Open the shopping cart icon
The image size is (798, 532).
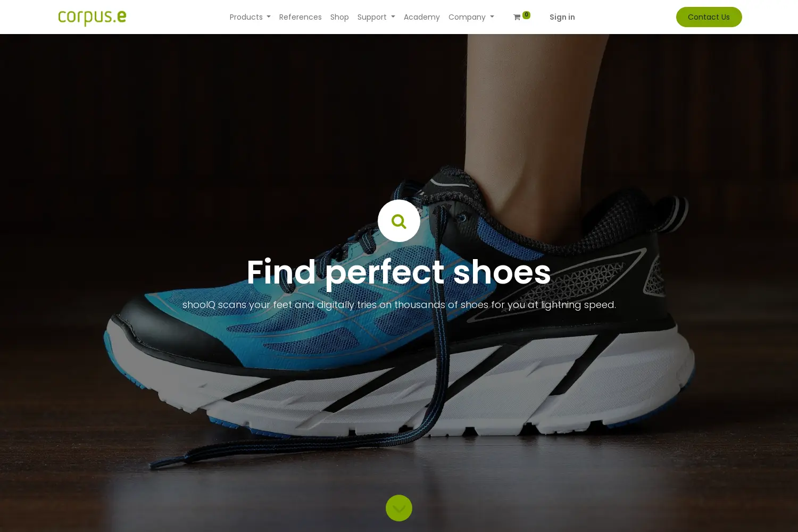coord(517,18)
